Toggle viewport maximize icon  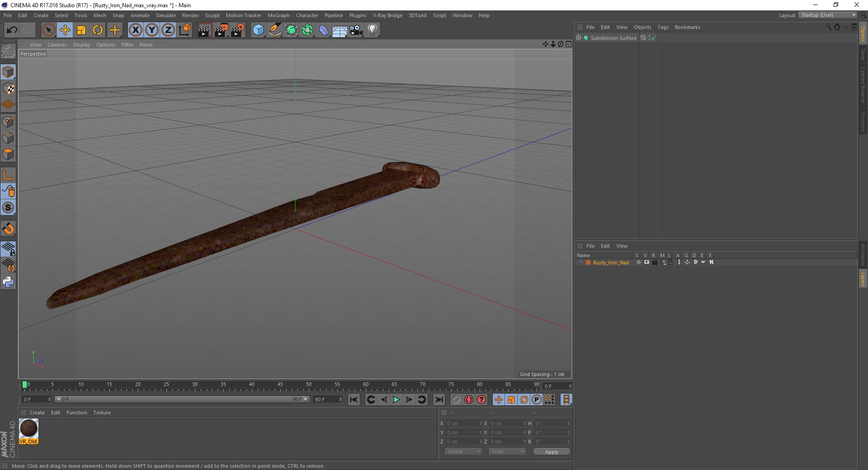[x=568, y=44]
